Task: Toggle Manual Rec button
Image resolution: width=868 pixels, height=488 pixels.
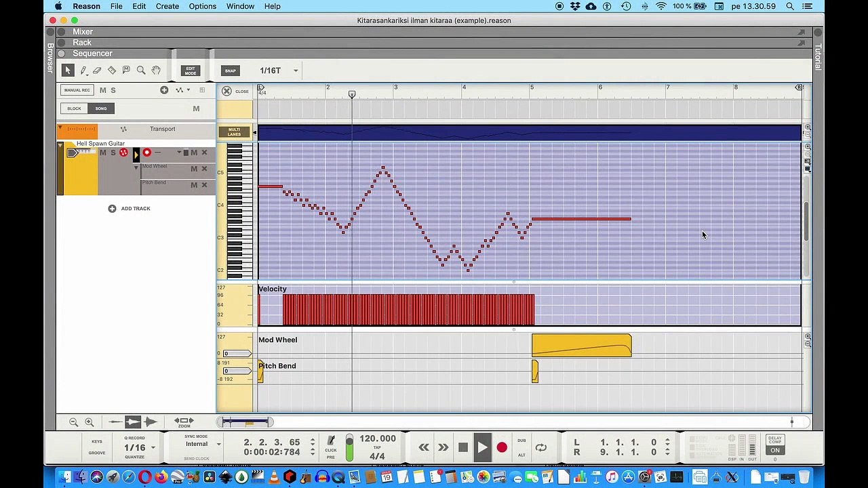Action: point(77,90)
